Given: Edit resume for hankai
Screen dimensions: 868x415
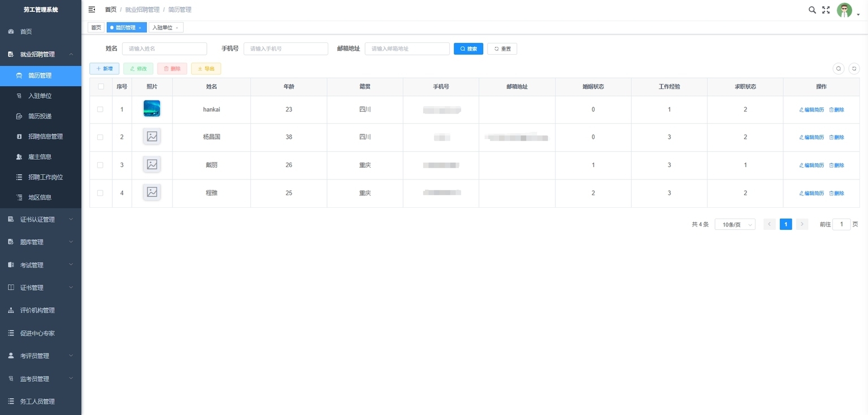Looking at the screenshot, I should [x=811, y=110].
